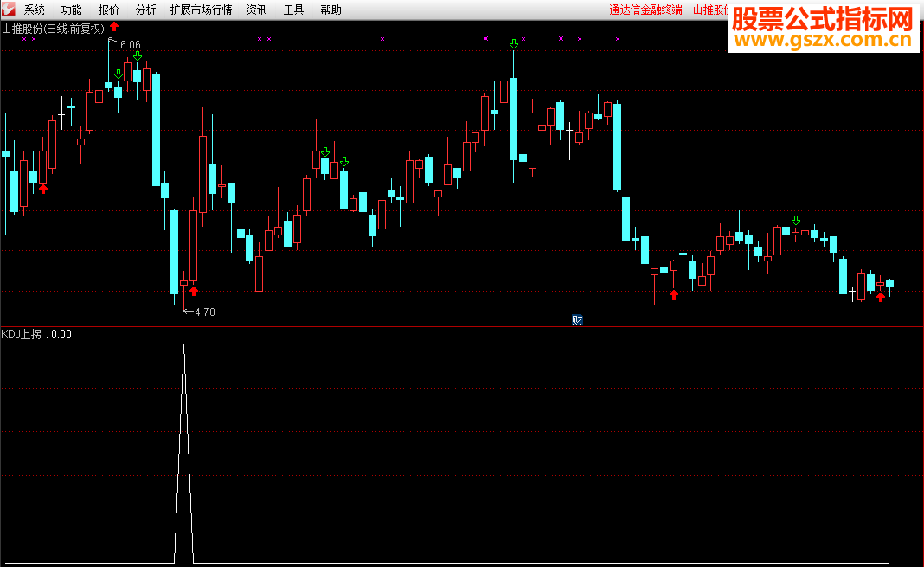
Task: Open the 功能 menu
Action: point(71,10)
